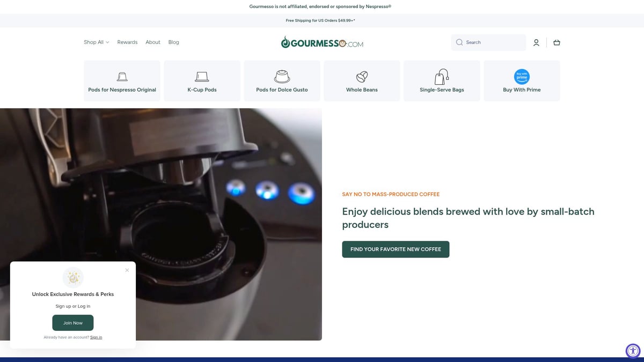Viewport: 644px width, 362px height.
Task: Dismiss the rewards popup with the X
Action: pyautogui.click(x=127, y=270)
